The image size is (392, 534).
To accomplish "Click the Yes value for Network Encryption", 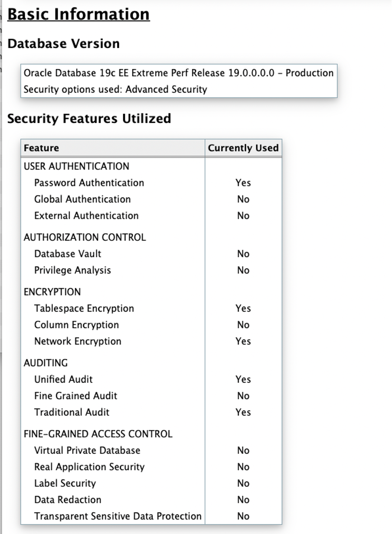I will [243, 342].
